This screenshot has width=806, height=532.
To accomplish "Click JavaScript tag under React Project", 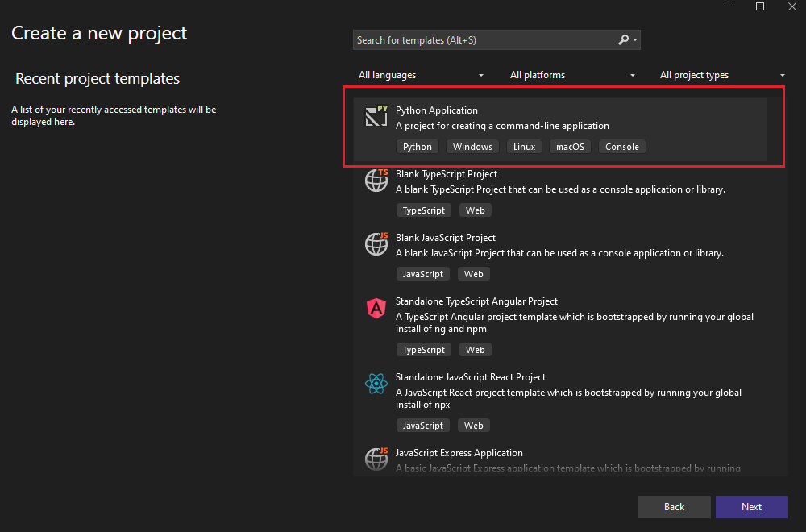I will 423,426.
